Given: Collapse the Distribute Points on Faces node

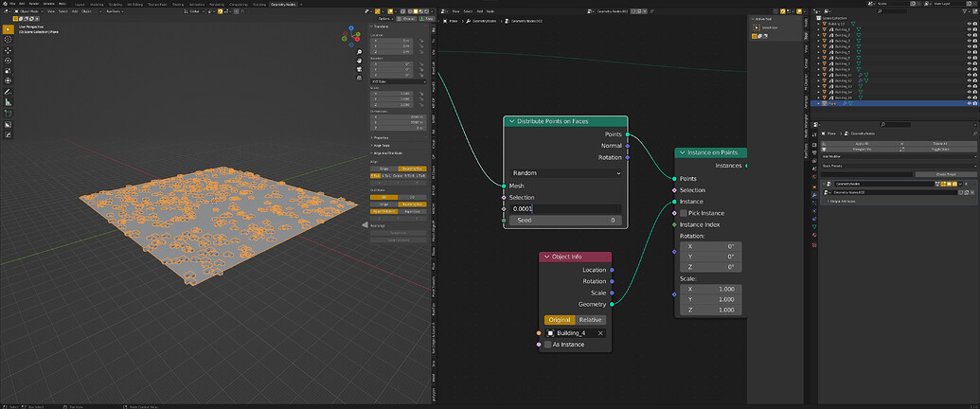Looking at the screenshot, I should click(512, 121).
